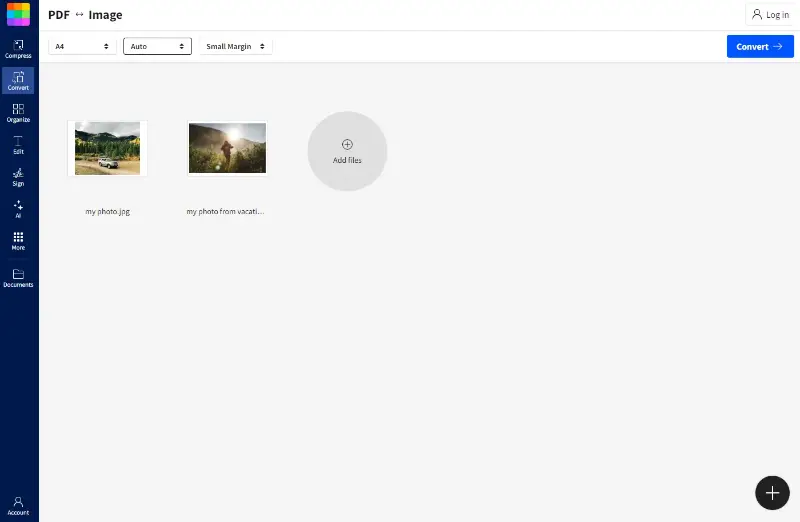Click the Add files circle

[x=347, y=151]
